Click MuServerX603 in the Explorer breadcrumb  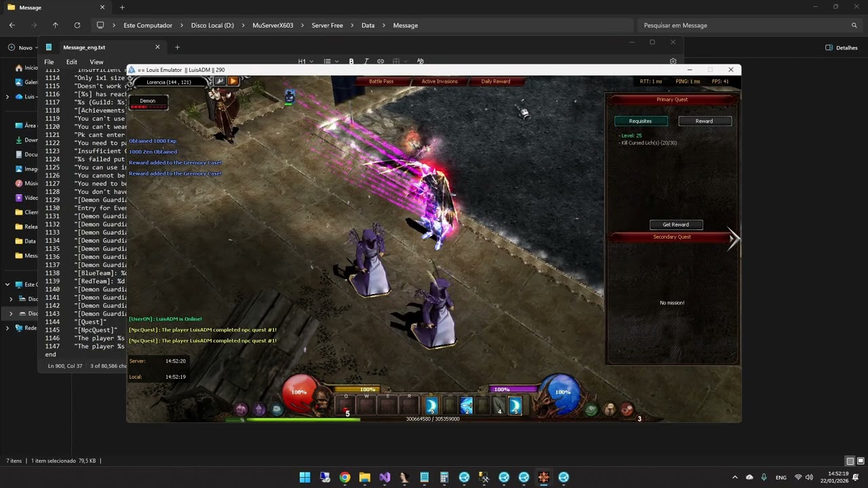[273, 25]
